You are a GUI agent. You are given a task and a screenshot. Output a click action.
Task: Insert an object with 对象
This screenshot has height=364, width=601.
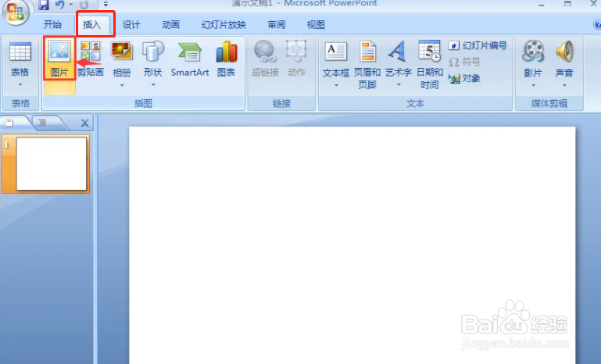[464, 78]
